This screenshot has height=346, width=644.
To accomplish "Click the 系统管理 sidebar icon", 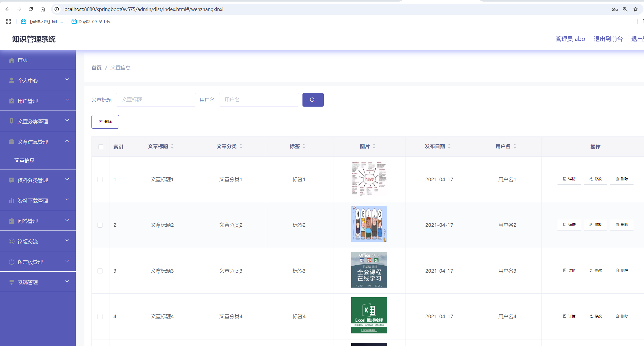I will tap(12, 282).
